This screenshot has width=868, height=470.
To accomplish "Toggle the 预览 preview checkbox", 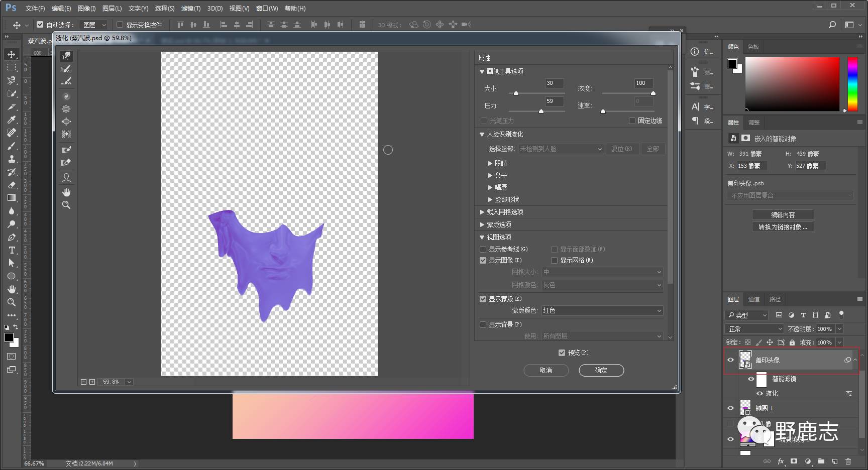I will click(562, 352).
